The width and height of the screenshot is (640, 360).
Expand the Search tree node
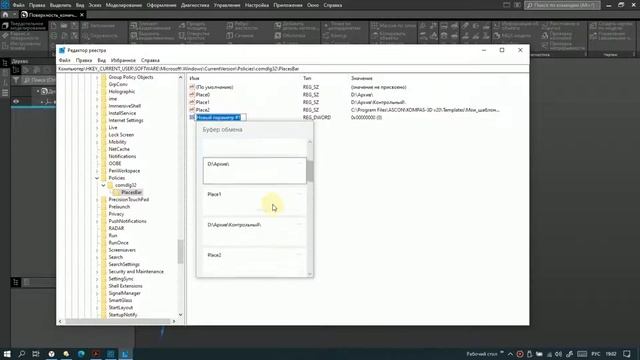pos(97,257)
